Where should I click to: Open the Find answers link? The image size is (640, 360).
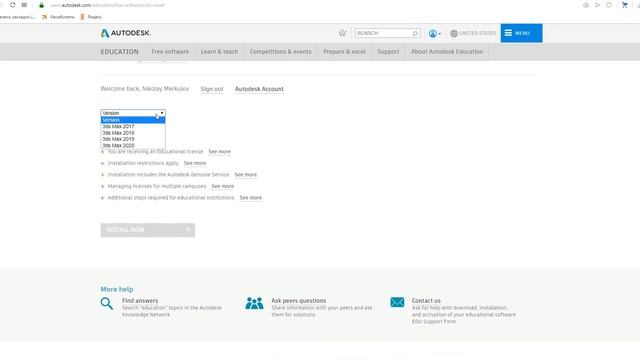(140, 300)
